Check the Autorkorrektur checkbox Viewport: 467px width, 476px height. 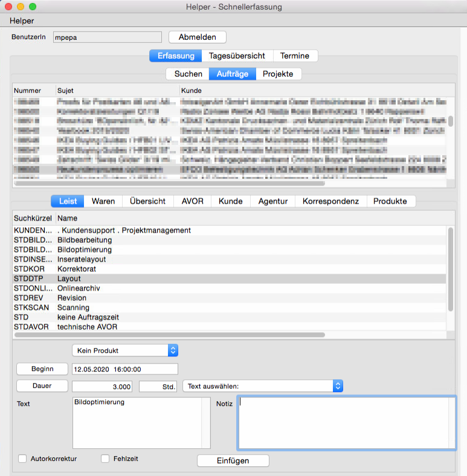click(x=23, y=458)
